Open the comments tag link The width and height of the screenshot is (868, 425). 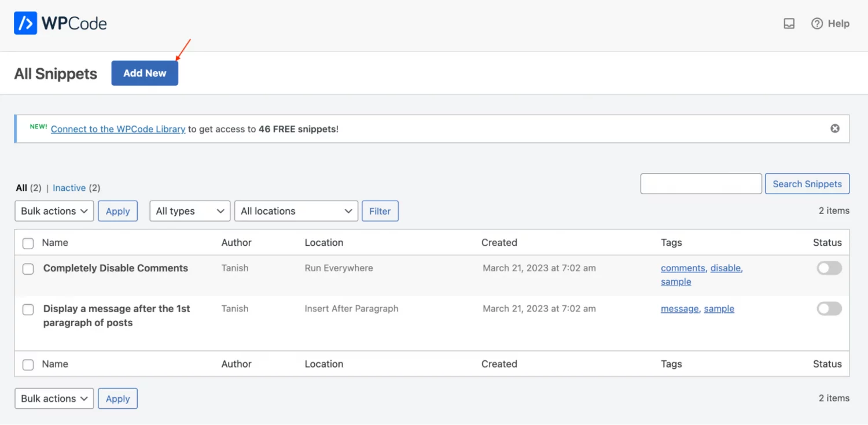(x=683, y=268)
